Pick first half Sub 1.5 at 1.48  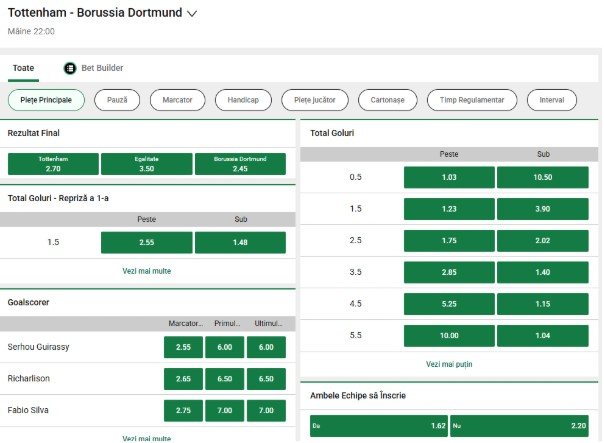pos(240,243)
